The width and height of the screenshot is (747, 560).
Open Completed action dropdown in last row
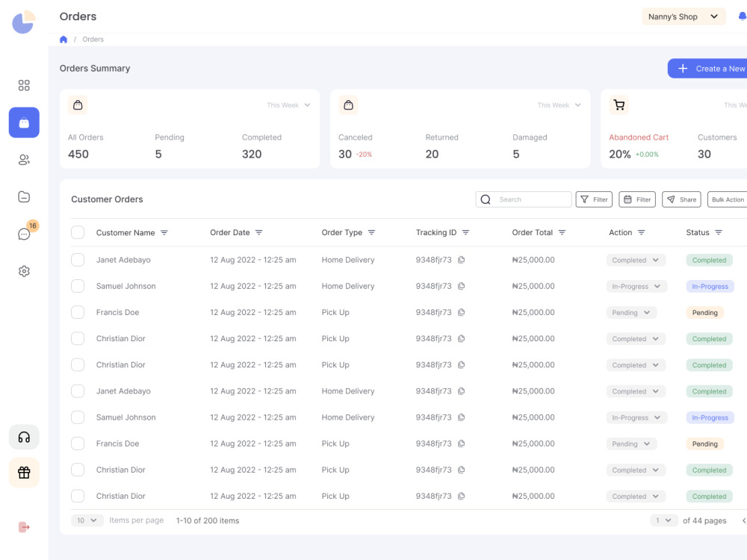tap(636, 497)
